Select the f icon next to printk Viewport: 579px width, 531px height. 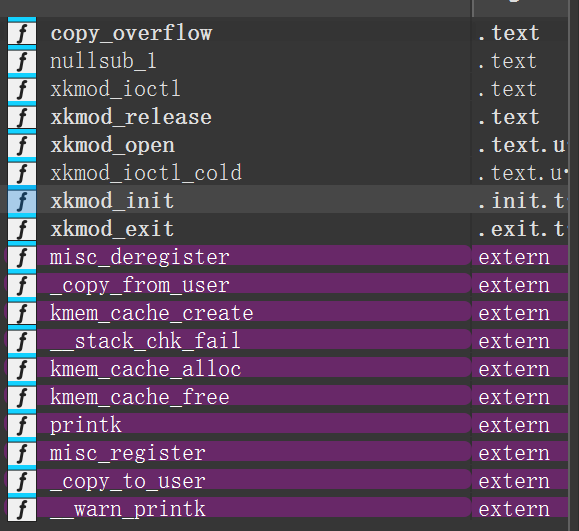pos(22,425)
